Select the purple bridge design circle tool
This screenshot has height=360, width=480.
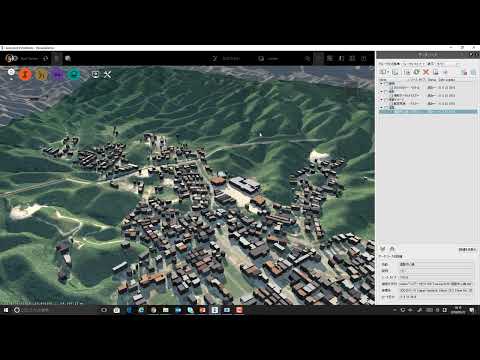pyautogui.click(x=58, y=74)
